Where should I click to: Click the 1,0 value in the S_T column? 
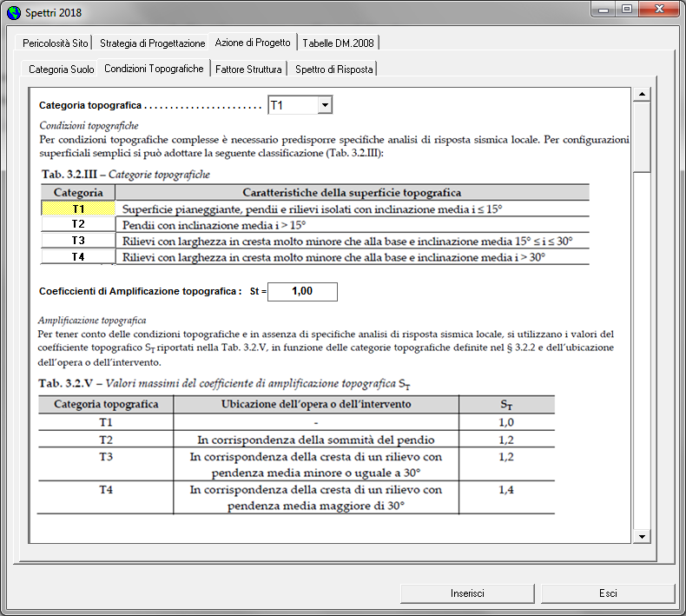click(506, 422)
